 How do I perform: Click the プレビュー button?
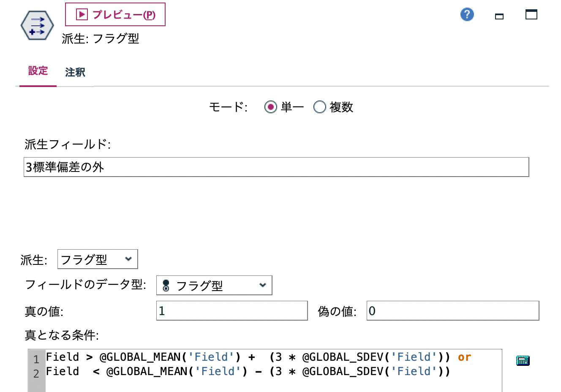[115, 14]
